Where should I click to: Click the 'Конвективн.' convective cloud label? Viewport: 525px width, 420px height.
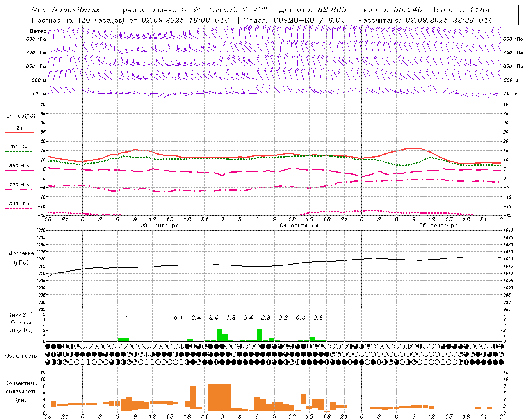point(21,383)
